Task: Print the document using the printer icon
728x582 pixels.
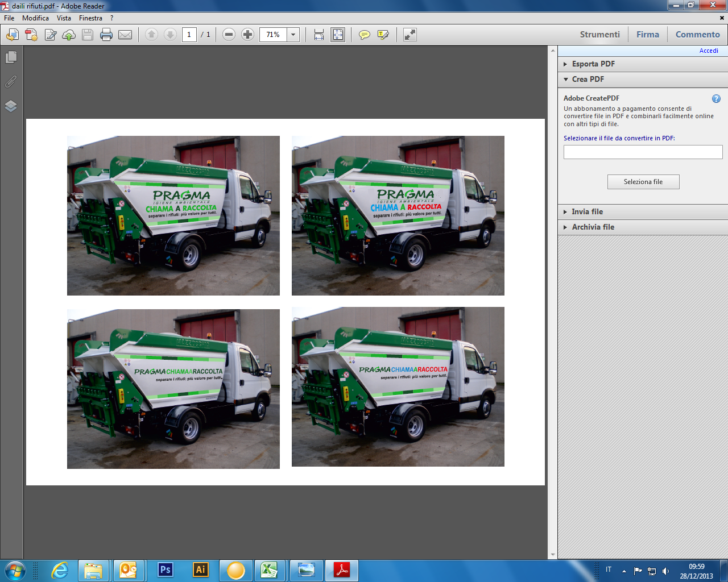Action: [x=106, y=35]
